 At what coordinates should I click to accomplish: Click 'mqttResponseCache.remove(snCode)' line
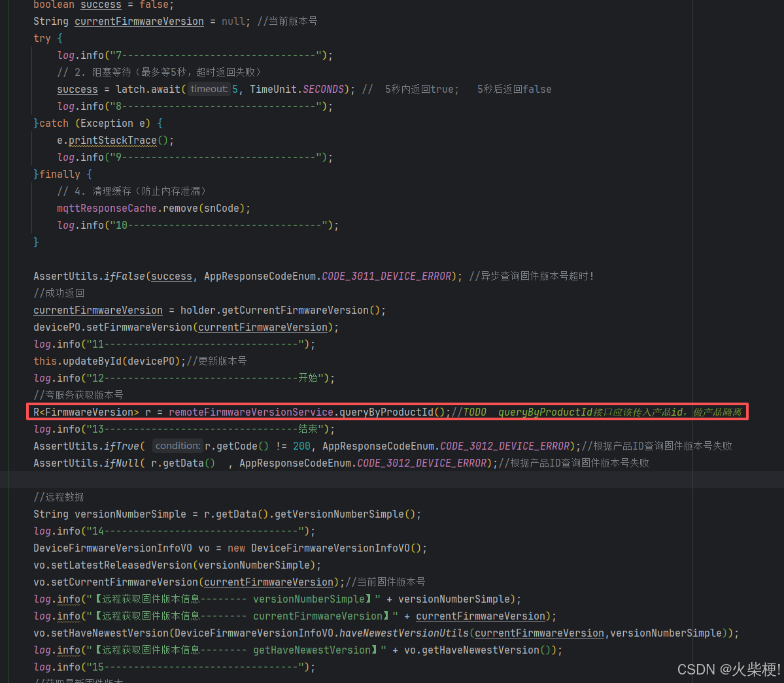pos(154,208)
